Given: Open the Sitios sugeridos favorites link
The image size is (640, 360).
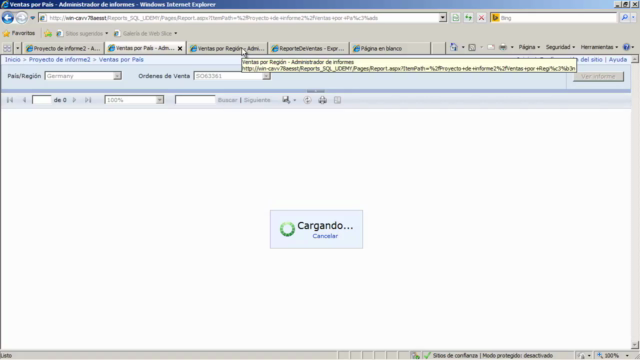Looking at the screenshot, I should 82,33.
